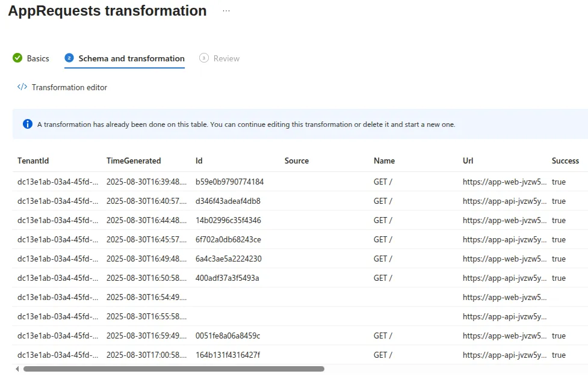The width and height of the screenshot is (588, 377).
Task: Select Schema and transformation tab
Action: pos(131,58)
